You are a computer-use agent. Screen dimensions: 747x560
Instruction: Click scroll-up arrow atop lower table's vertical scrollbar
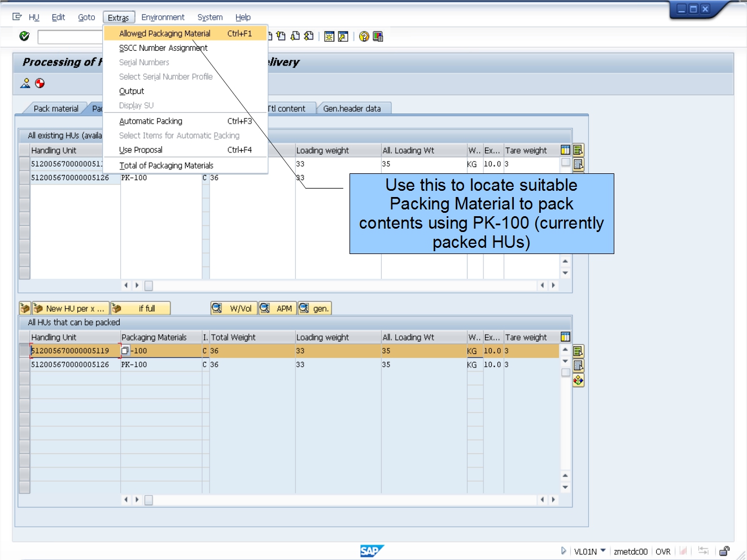[x=565, y=349]
